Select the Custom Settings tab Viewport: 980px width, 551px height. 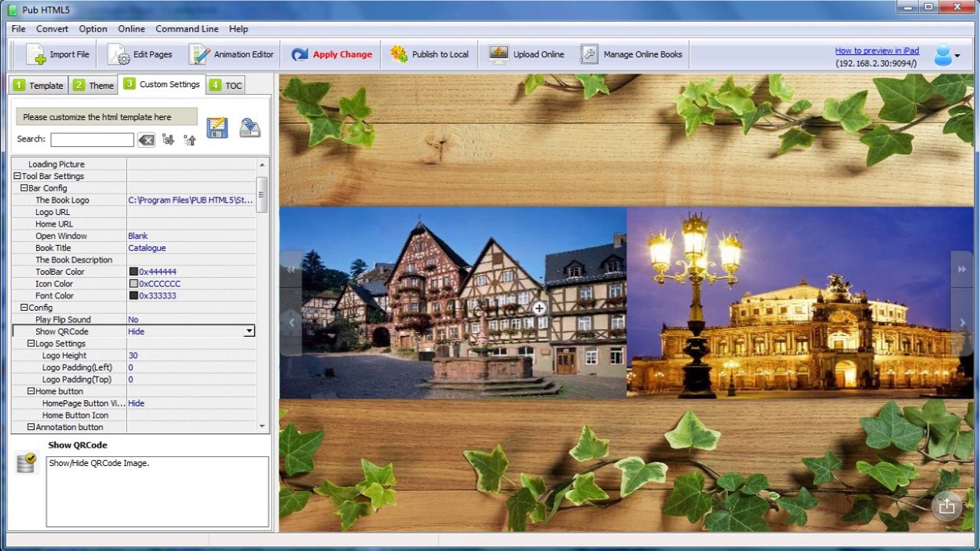162,84
